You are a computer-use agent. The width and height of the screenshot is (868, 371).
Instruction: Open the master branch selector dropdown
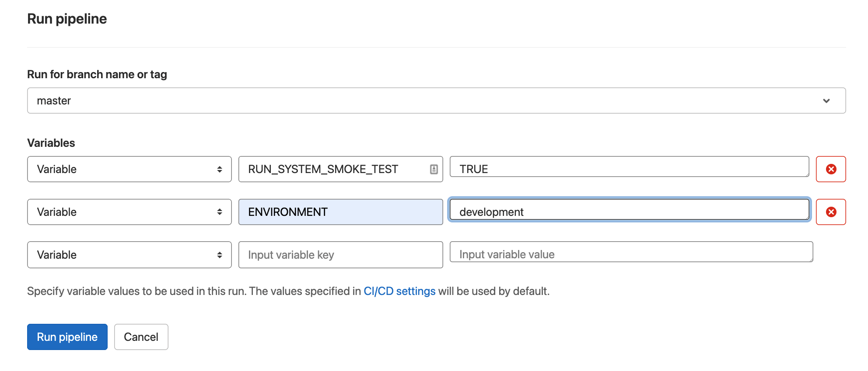pyautogui.click(x=436, y=101)
